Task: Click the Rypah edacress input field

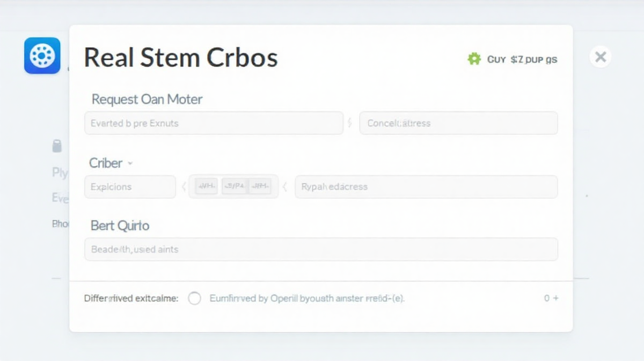Action: click(426, 187)
